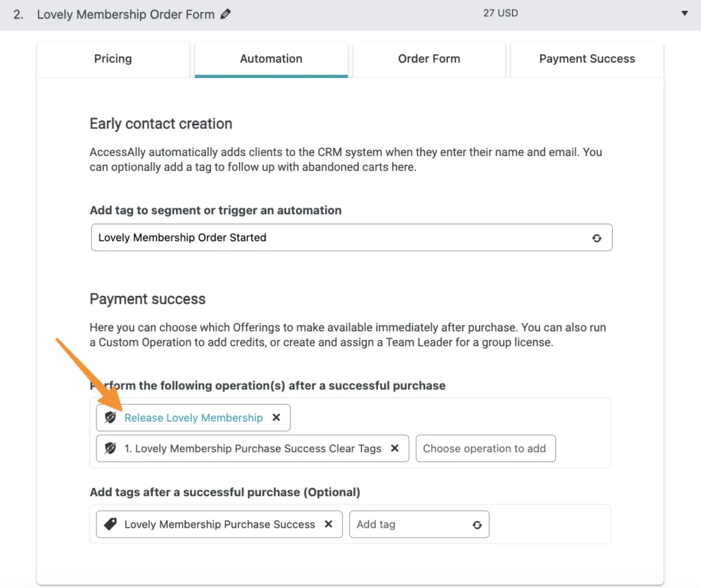
Task: Remove the Lovely Membership Purchase Success tag
Action: (x=327, y=524)
